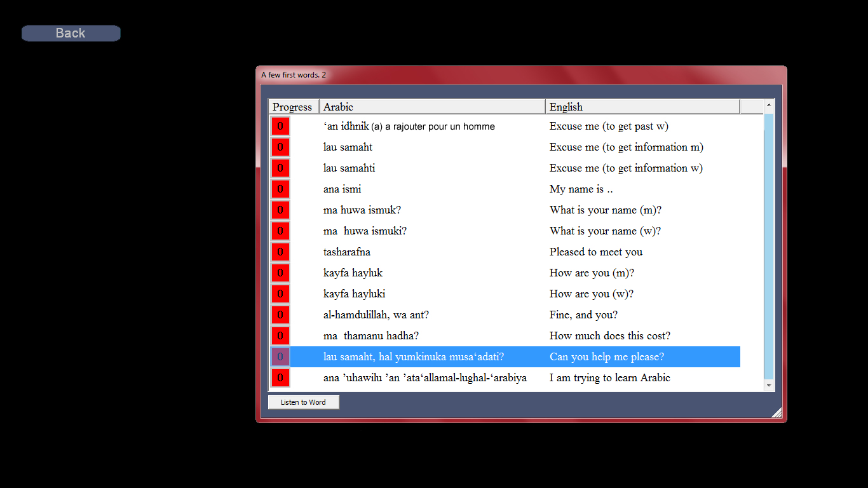The image size is (868, 488).
Task: Select the phrase 'kayfa hayluki'
Action: click(354, 294)
